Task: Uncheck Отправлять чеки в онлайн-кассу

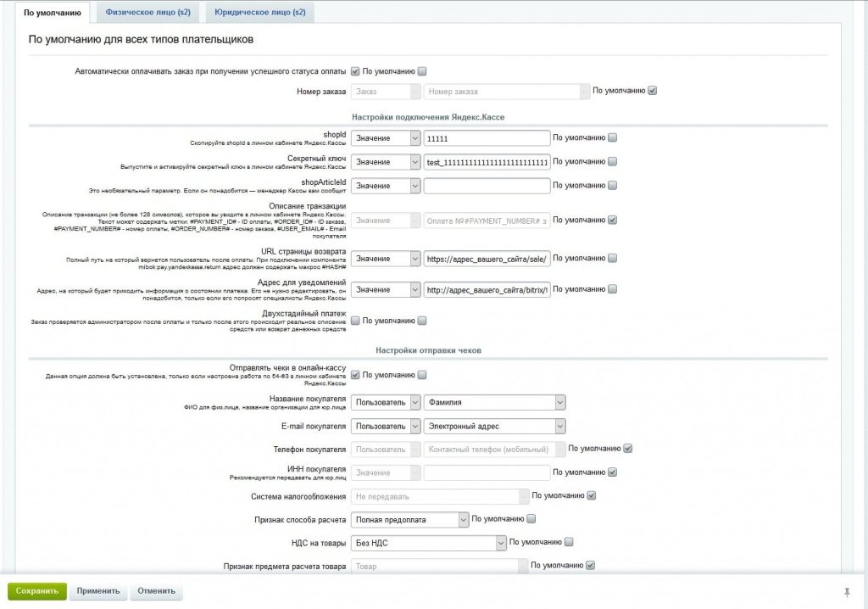Action: coord(355,375)
